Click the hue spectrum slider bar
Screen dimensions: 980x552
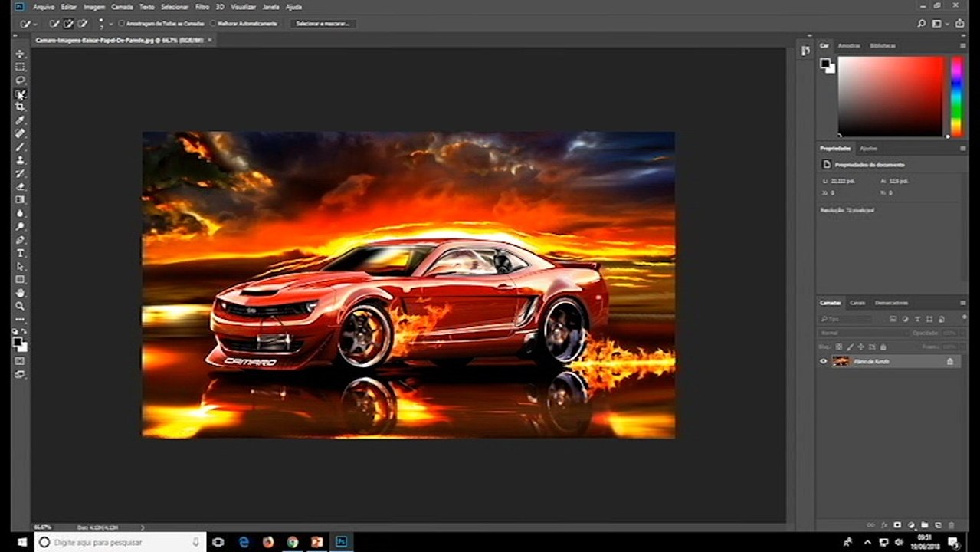coord(957,97)
